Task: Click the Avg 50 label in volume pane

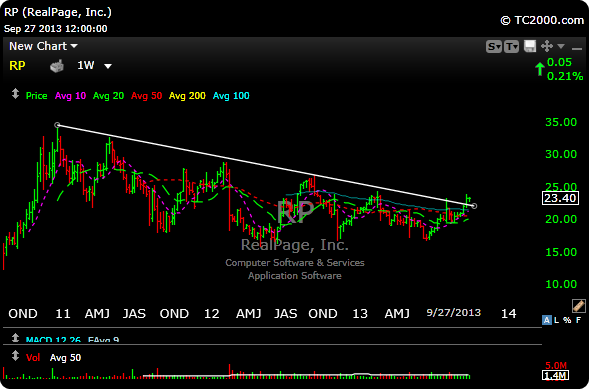Action: [x=65, y=358]
